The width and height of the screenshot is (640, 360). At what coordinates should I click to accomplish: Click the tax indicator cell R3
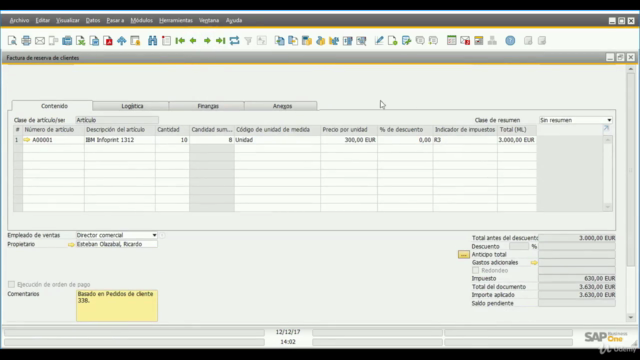coord(465,140)
